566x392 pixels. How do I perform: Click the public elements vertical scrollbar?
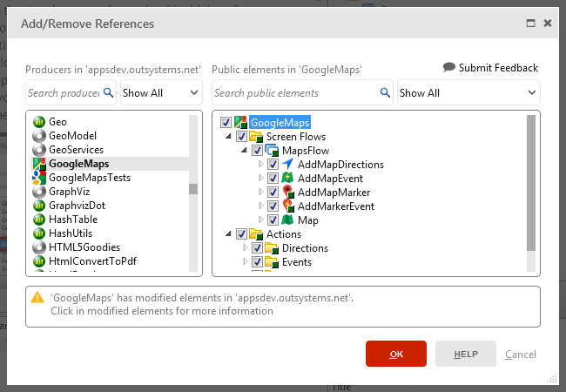coord(530,192)
